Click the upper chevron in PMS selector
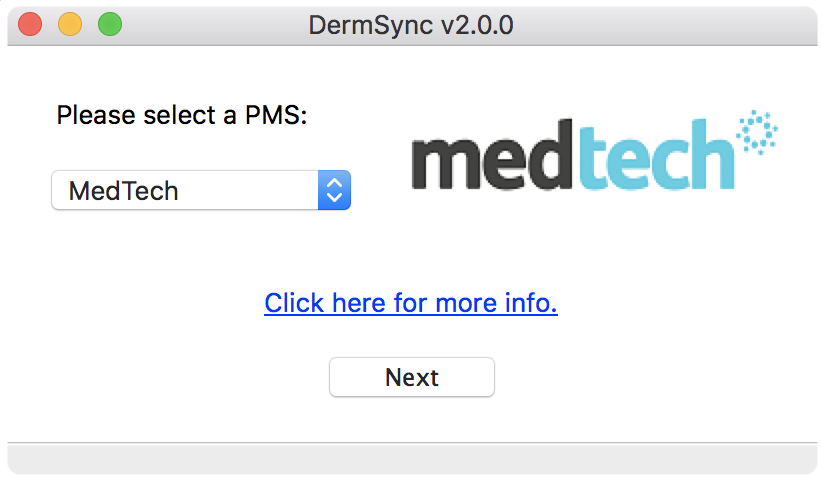 coord(334,183)
